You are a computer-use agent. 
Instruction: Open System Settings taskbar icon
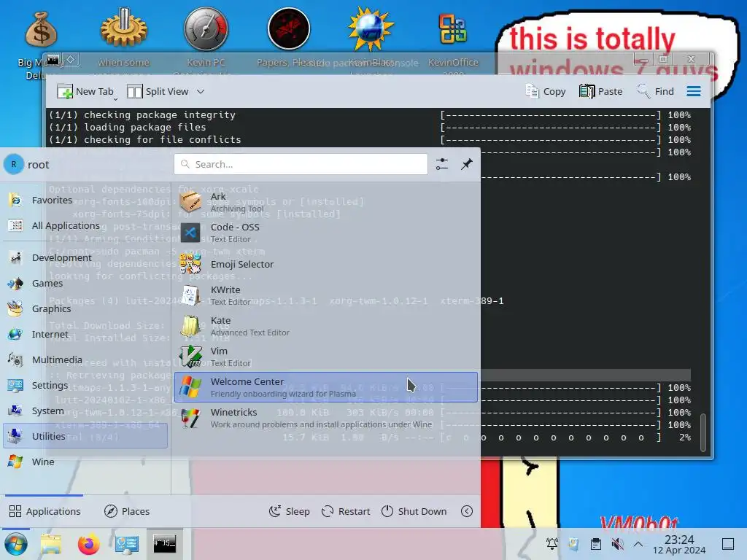126,544
